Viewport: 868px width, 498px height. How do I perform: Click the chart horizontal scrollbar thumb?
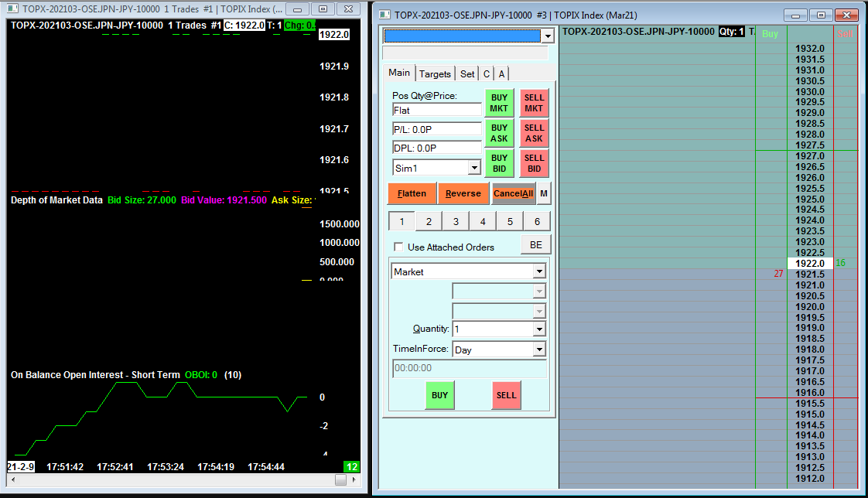pyautogui.click(x=340, y=479)
